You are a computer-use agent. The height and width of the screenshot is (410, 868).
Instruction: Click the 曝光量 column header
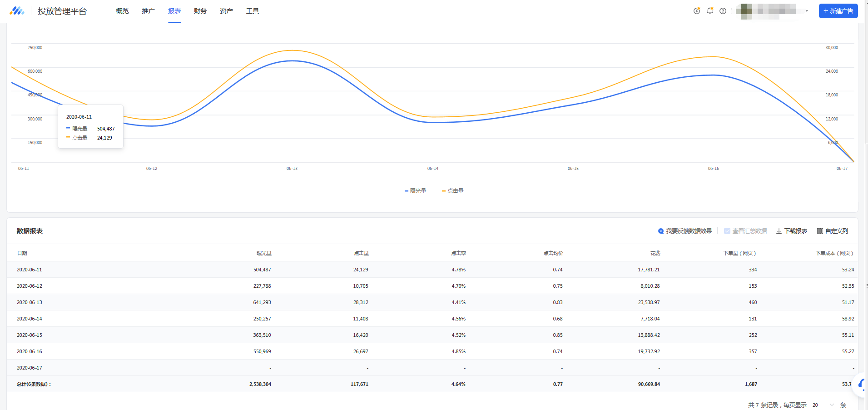point(264,253)
